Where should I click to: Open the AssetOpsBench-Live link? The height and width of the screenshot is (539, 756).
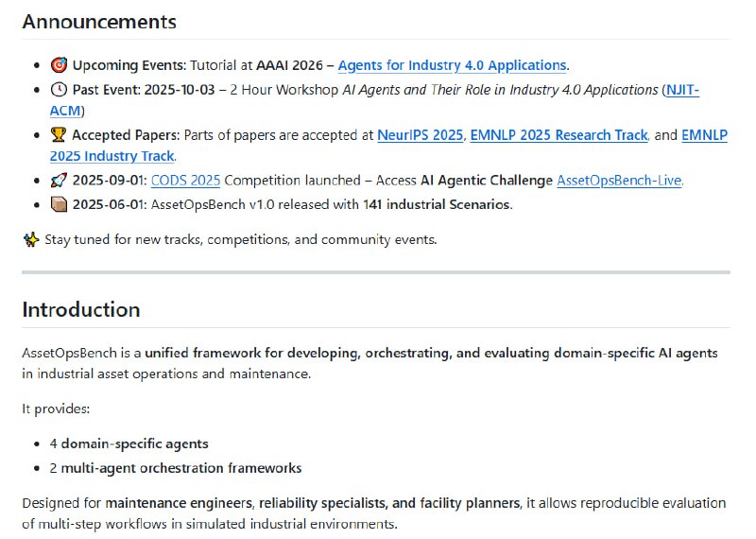pos(619,180)
